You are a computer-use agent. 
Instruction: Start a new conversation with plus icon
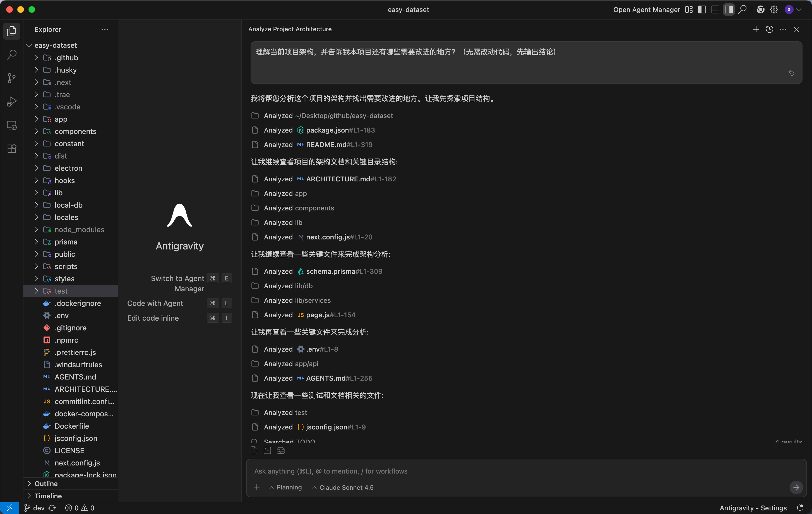point(756,29)
